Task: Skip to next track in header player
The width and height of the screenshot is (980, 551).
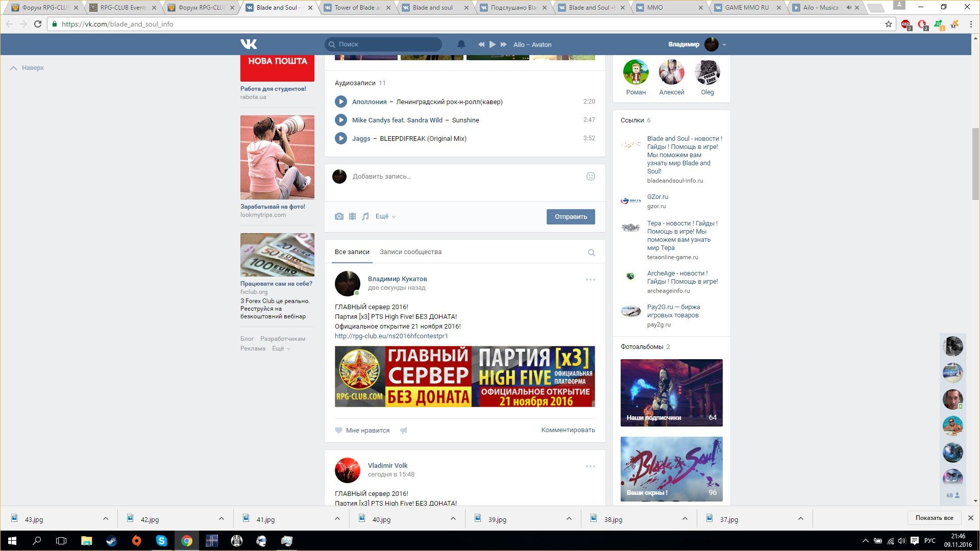Action: [x=504, y=44]
